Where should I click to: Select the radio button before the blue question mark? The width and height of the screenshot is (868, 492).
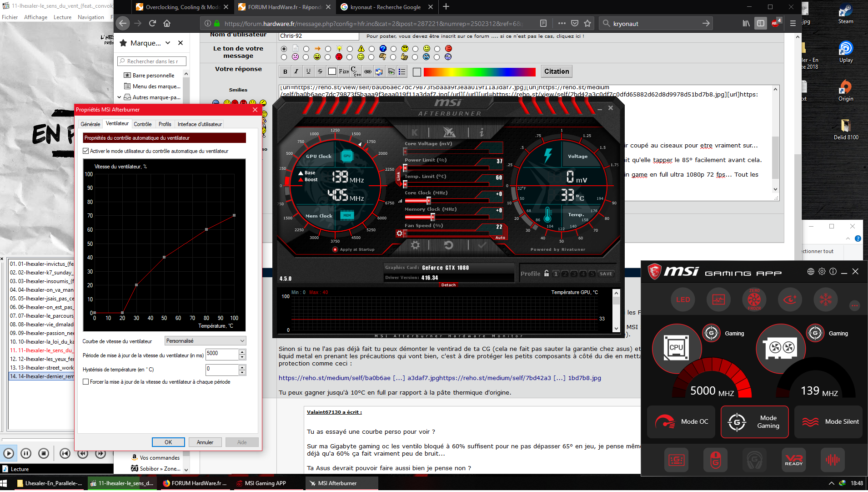pos(371,49)
